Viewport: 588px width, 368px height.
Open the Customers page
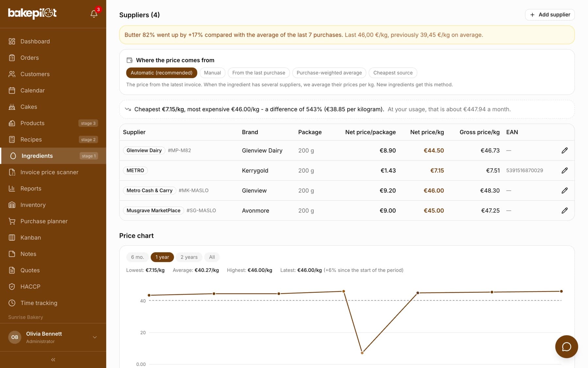[53, 74]
